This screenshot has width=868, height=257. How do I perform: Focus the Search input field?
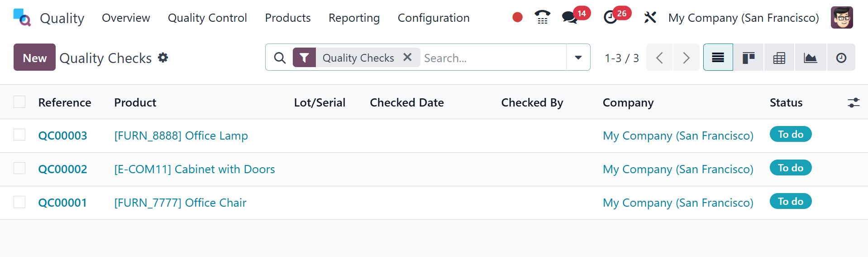pos(492,58)
